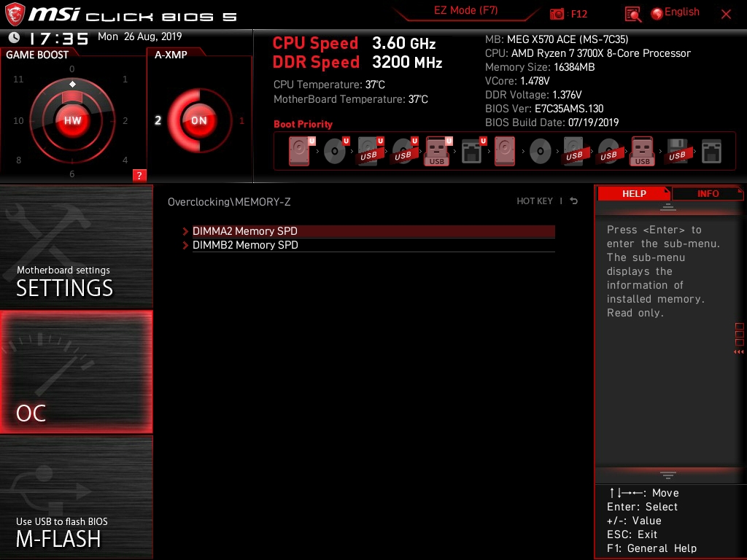Open the SETTINGS motherboard settings section
The image size is (747, 560).
point(76,246)
